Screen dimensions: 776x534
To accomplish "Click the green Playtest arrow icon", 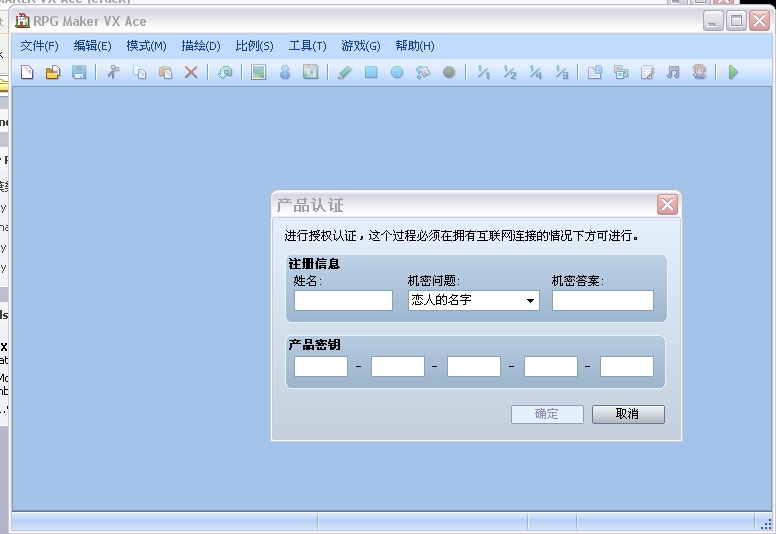I will pos(733,72).
